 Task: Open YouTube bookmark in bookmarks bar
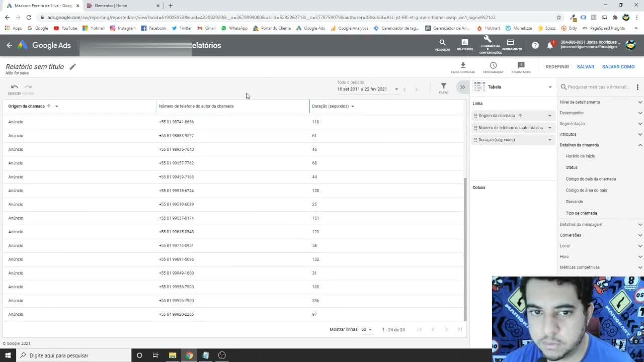65,28
